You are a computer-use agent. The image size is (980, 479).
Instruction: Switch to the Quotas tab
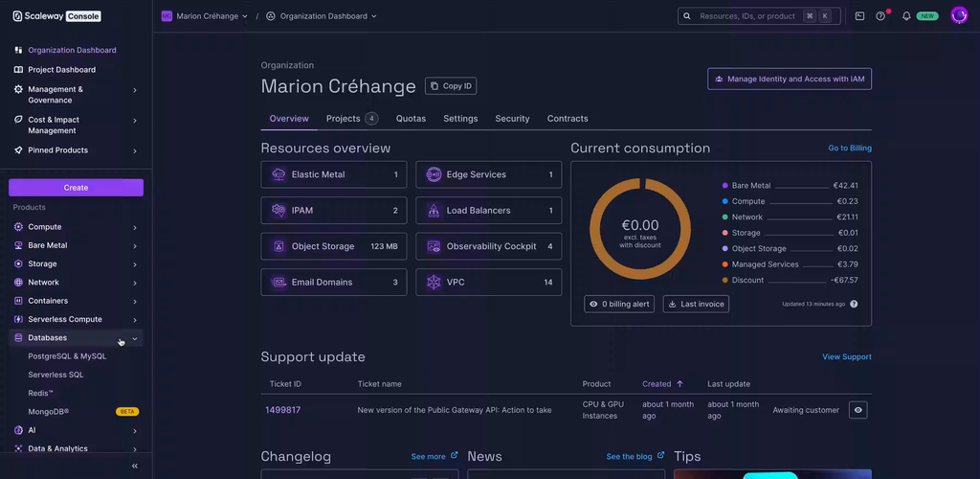[411, 119]
